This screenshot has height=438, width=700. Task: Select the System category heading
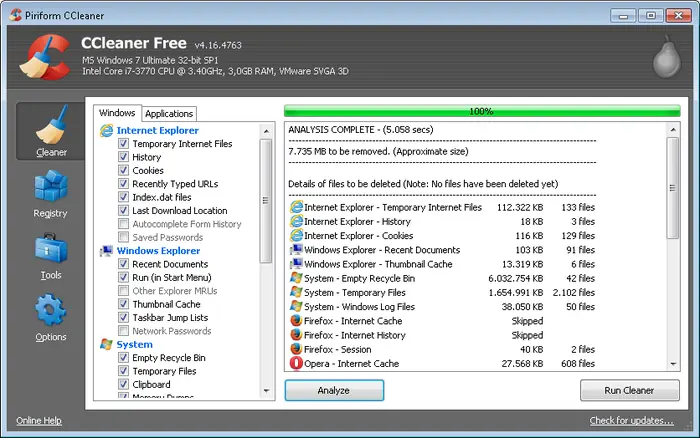pos(134,344)
